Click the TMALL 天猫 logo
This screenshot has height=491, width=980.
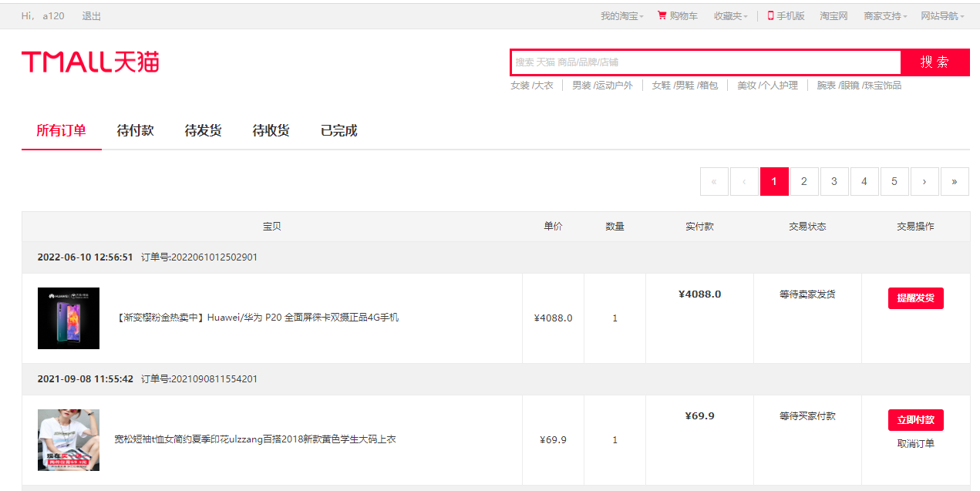(90, 62)
